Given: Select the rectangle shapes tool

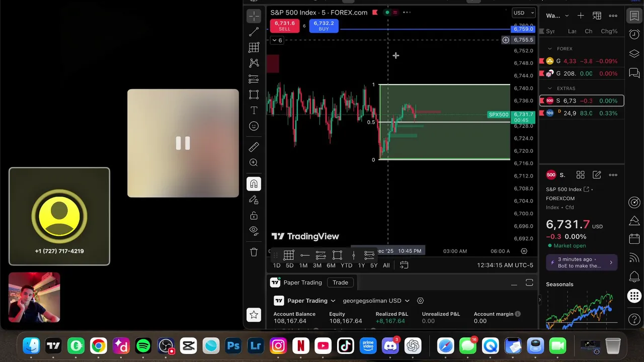Looking at the screenshot, I should coord(254,95).
